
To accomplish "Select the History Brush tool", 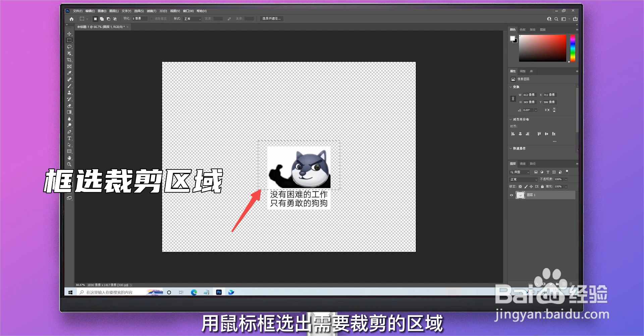I will pos(69,99).
